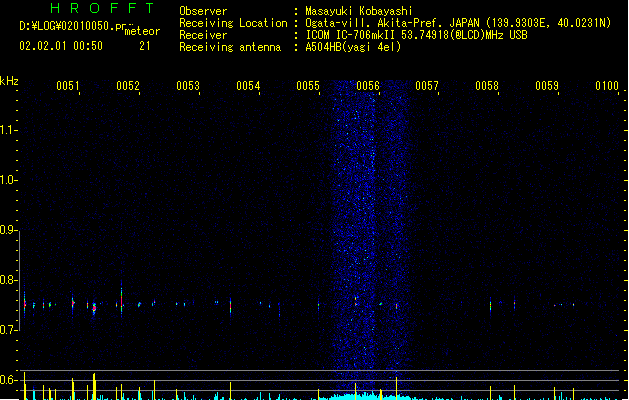
Task: Click the meteor echo at 0058
Action: tap(490, 306)
